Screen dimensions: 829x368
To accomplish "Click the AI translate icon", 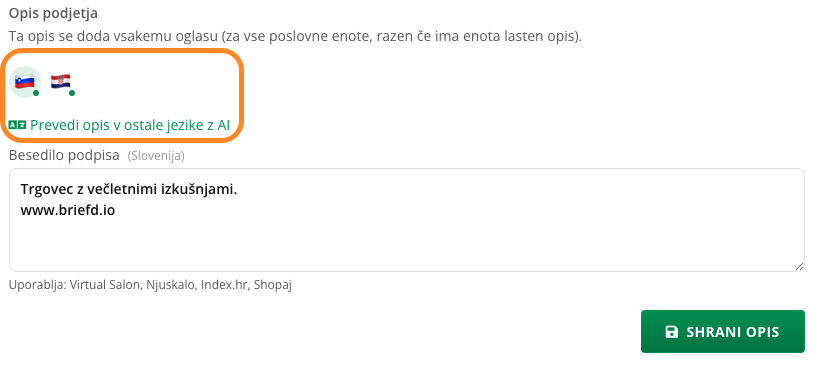I will point(17,125).
